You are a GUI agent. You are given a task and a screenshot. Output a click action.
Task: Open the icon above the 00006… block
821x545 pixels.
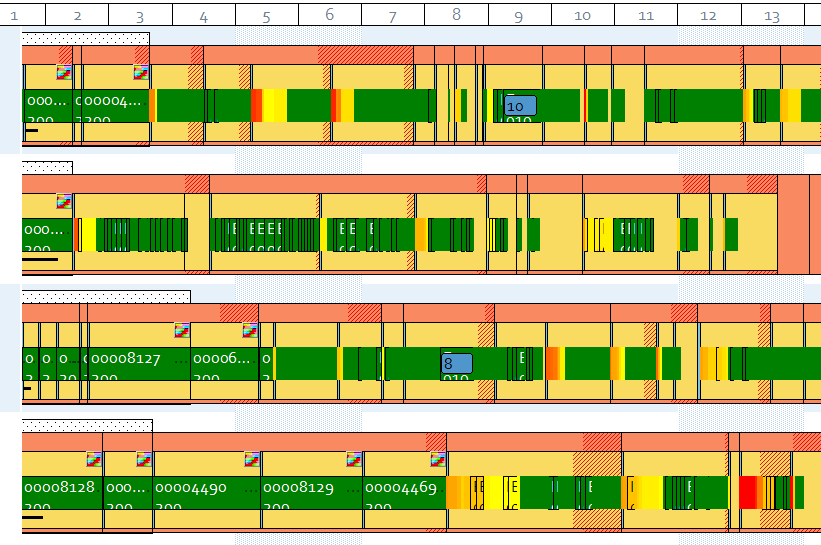coord(250,330)
